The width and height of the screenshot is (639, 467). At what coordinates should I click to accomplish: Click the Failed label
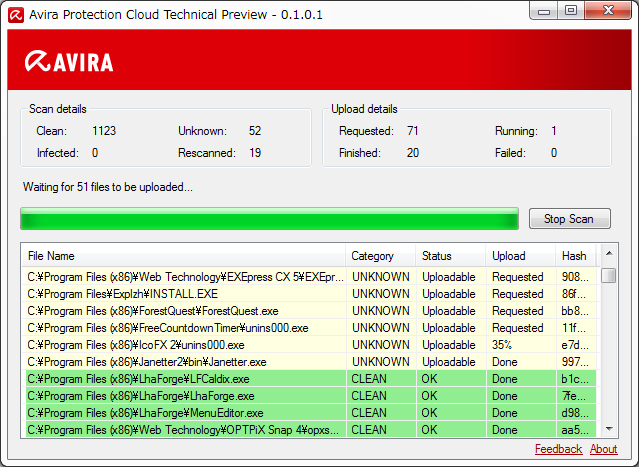(510, 153)
